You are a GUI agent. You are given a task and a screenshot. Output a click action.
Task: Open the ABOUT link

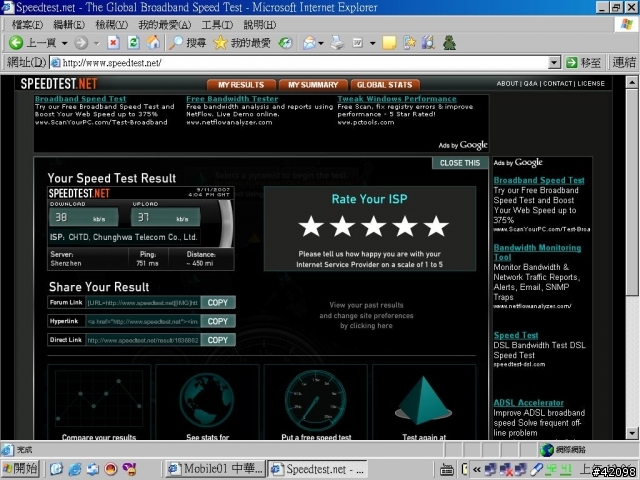[x=507, y=83]
